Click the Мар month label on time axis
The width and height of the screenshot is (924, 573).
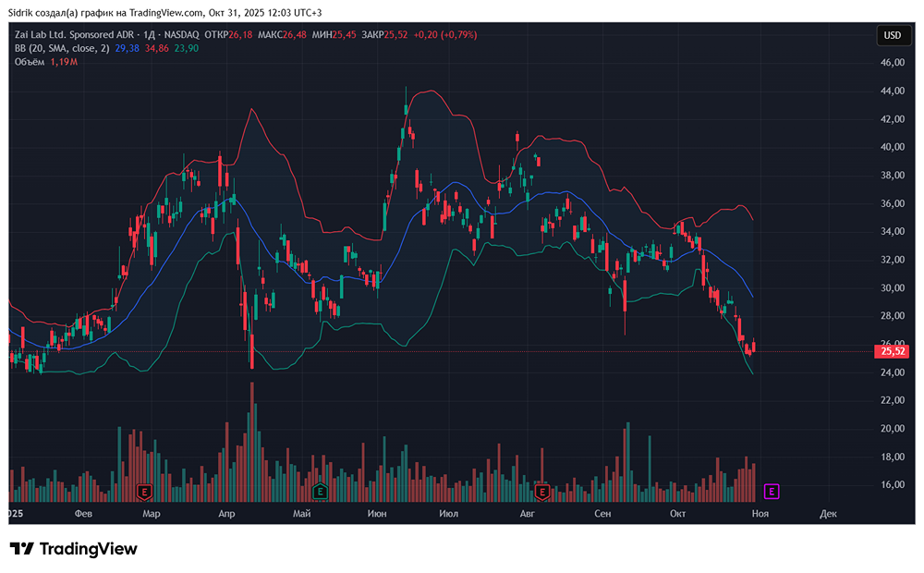tap(152, 514)
